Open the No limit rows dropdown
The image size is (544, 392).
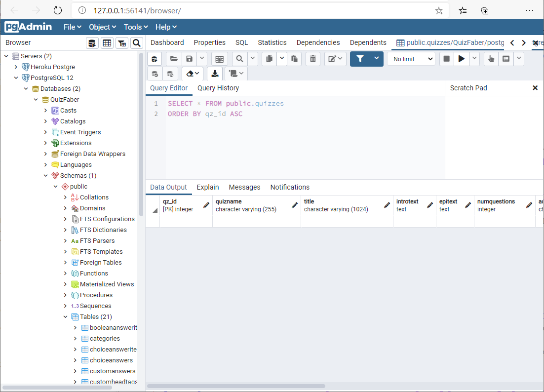tap(411, 59)
